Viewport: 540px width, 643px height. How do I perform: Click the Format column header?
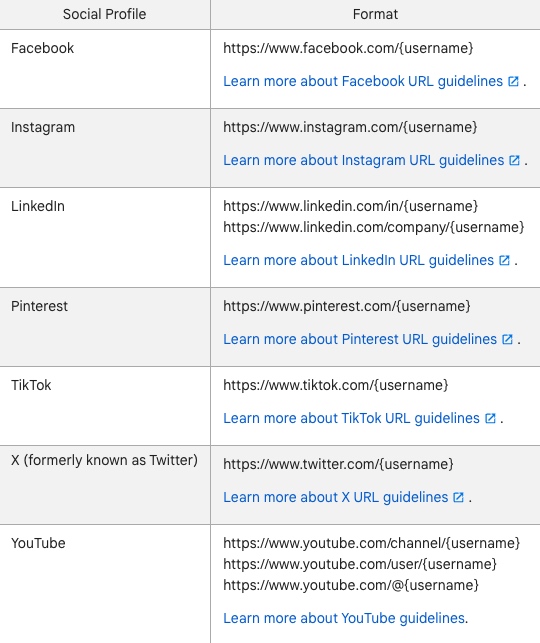[x=375, y=14]
